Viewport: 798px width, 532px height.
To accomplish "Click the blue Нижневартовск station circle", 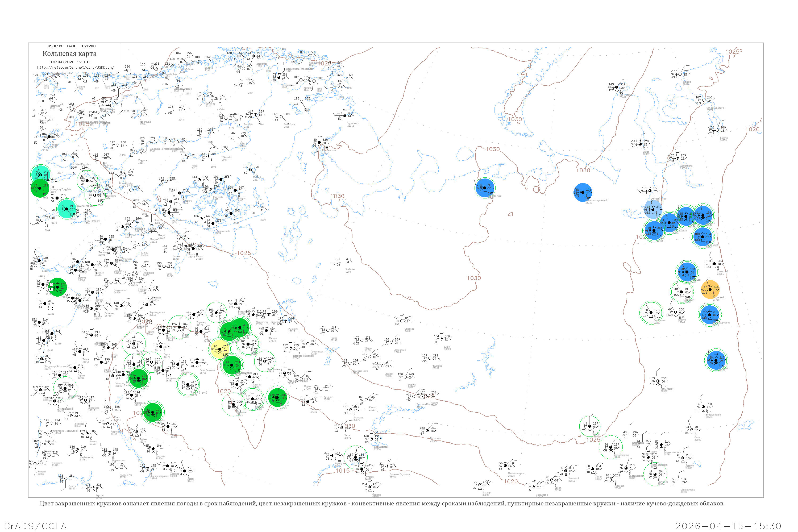I will [709, 315].
